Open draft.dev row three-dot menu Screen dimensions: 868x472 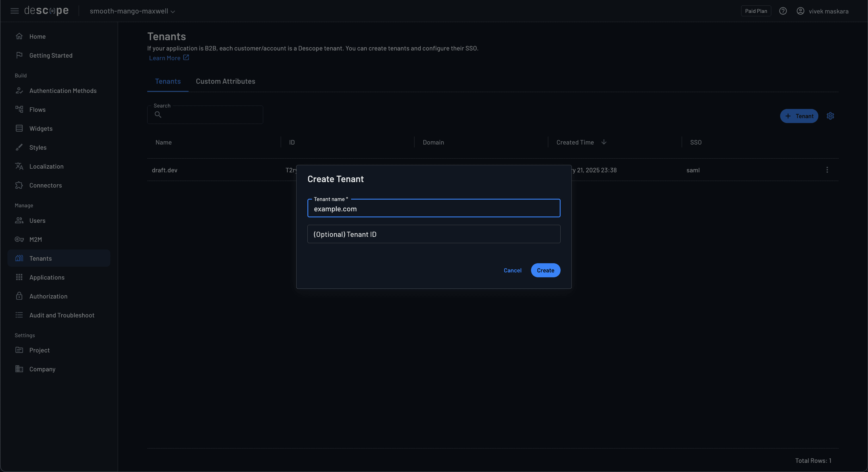827,170
